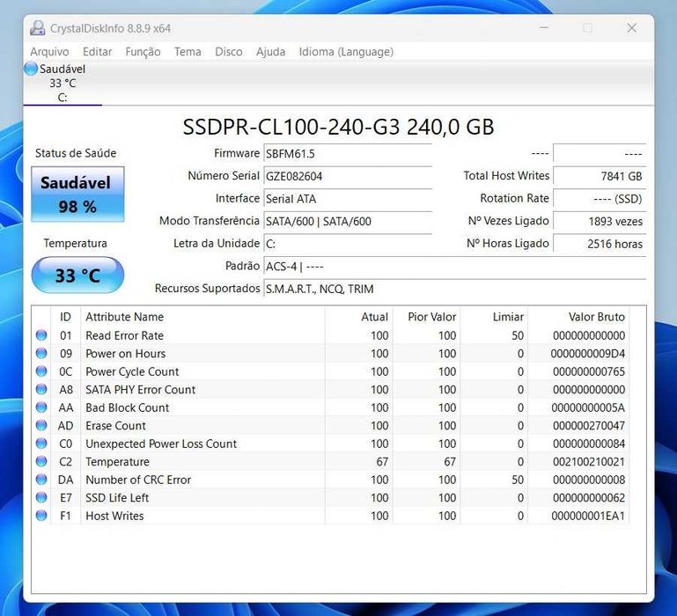Image resolution: width=677 pixels, height=616 pixels.
Task: Click the Atual column header
Action: [x=359, y=317]
